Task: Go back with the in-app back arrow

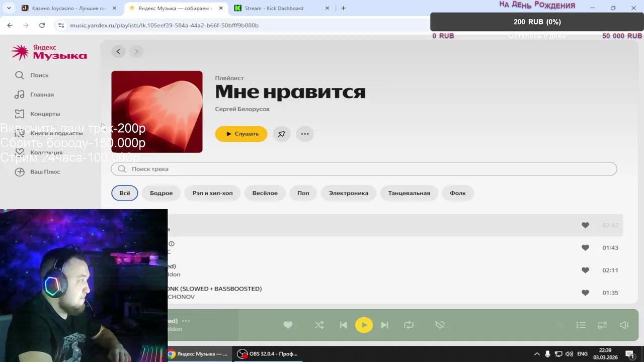Action: point(118,51)
